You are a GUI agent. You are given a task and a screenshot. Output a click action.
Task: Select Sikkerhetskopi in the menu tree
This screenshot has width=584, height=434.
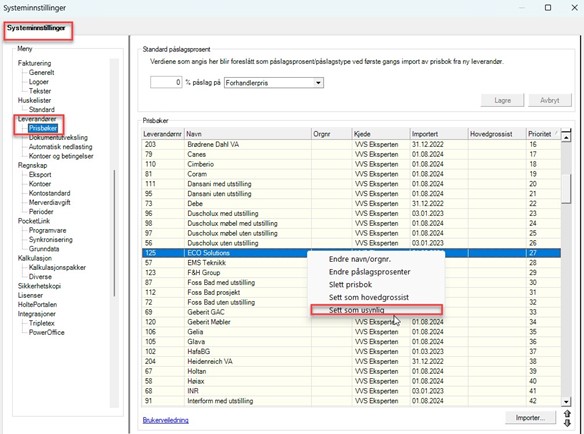pos(39,286)
